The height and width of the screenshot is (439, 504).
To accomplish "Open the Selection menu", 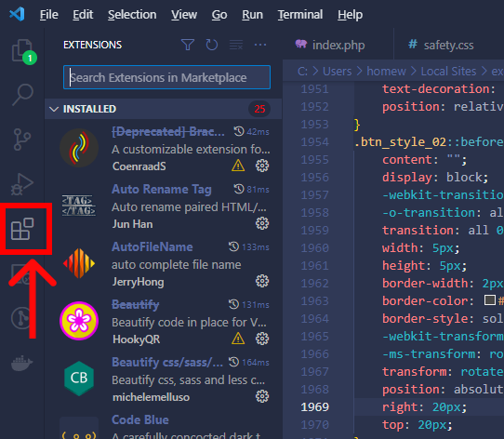I will pyautogui.click(x=132, y=15).
